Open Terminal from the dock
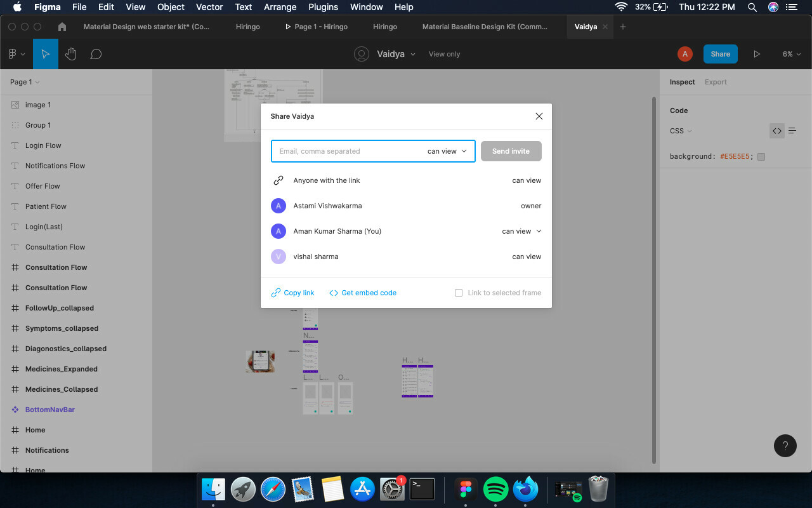Viewport: 812px width, 508px height. pyautogui.click(x=422, y=489)
